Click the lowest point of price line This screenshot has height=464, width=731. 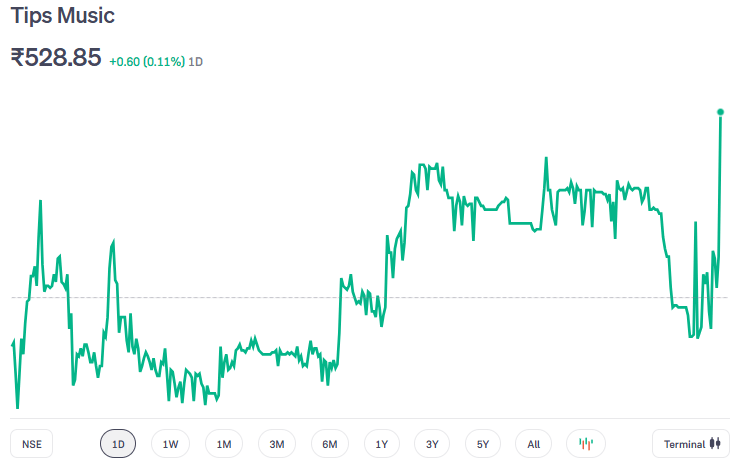click(x=17, y=408)
